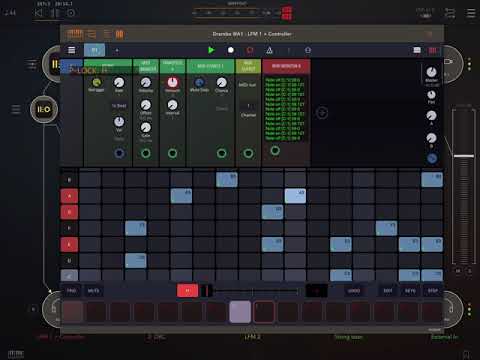Click the AUM transport play/pause button
The height and width of the screenshot is (360, 480).
pos(55,13)
